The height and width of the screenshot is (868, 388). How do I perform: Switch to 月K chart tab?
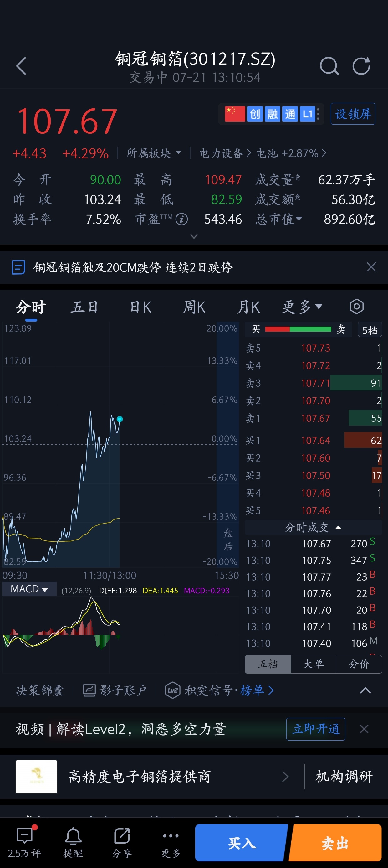[x=248, y=307]
